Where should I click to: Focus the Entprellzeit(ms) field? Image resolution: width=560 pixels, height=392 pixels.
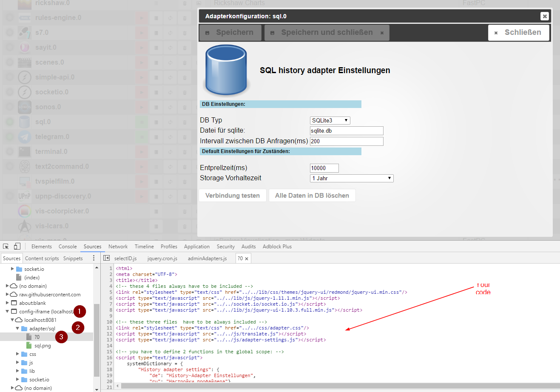coord(324,168)
